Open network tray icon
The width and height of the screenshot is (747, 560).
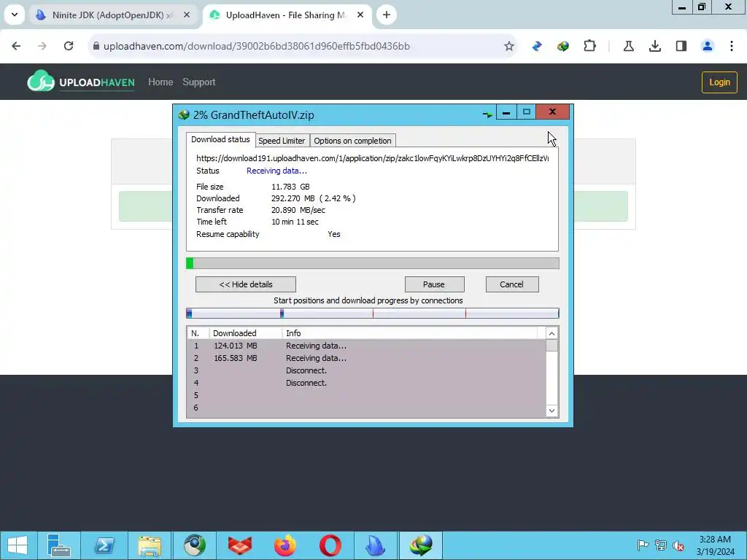(661, 545)
